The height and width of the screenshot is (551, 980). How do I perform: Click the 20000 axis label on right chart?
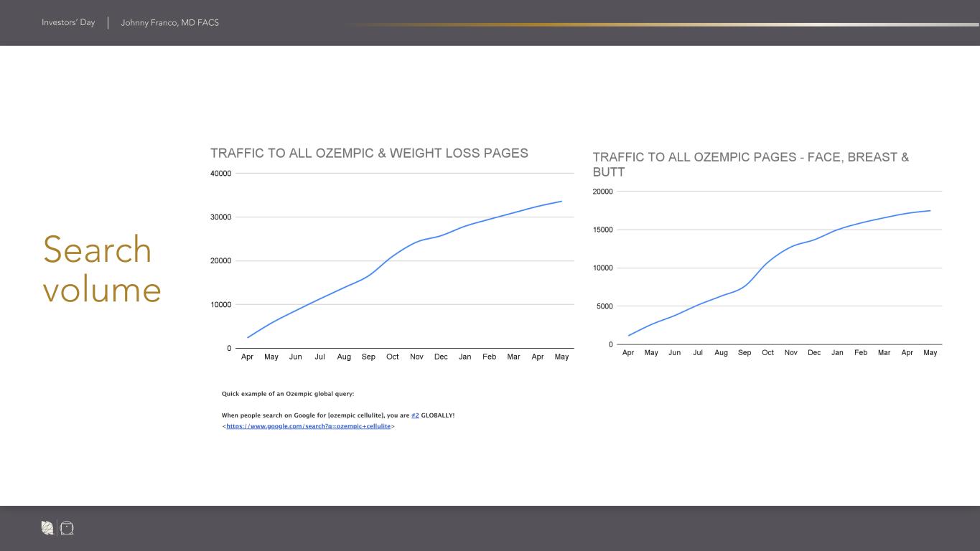(604, 192)
